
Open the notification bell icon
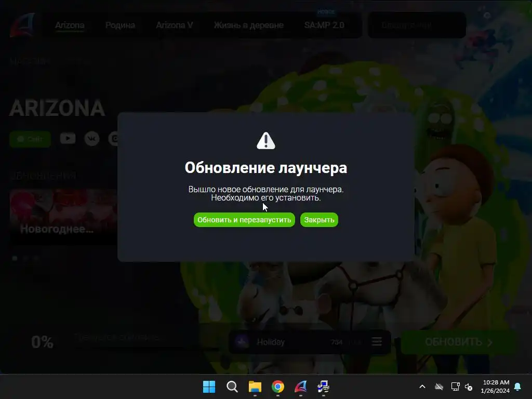point(518,387)
